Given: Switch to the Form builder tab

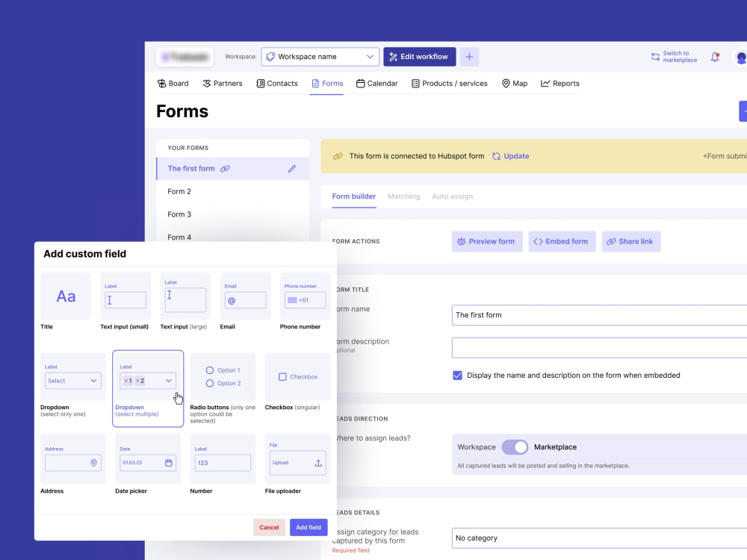Looking at the screenshot, I should tap(353, 196).
